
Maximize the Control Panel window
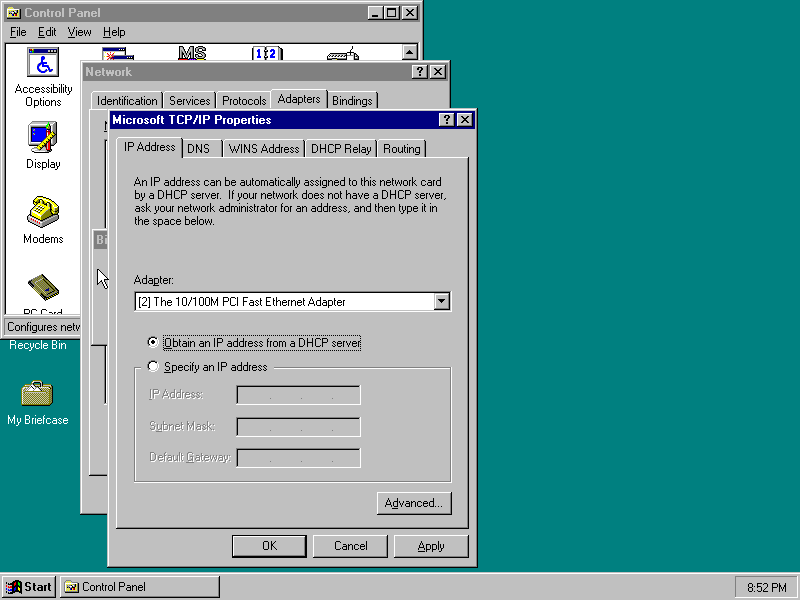pos(391,13)
